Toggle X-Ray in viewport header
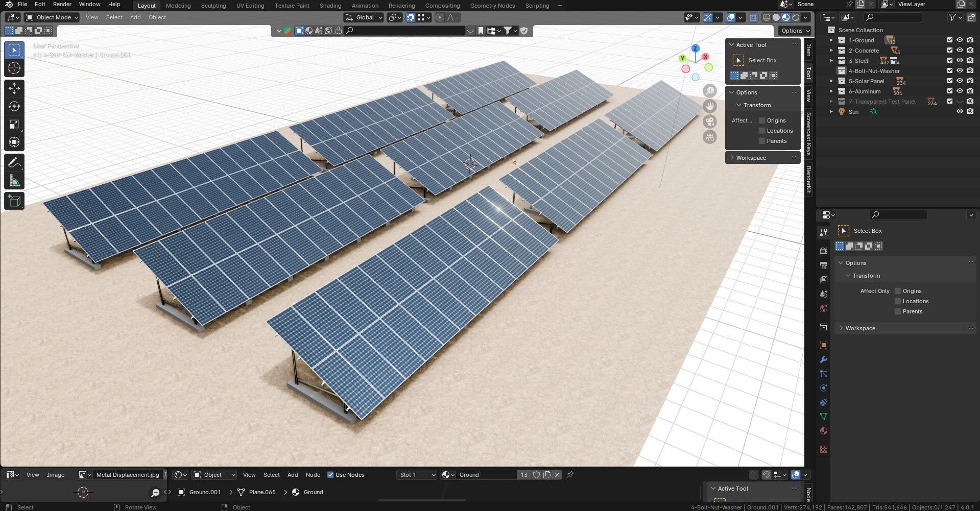980x511 pixels. pyautogui.click(x=754, y=17)
